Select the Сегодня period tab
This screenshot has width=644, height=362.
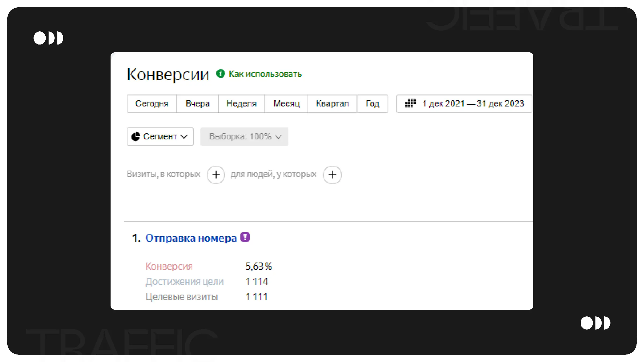152,104
